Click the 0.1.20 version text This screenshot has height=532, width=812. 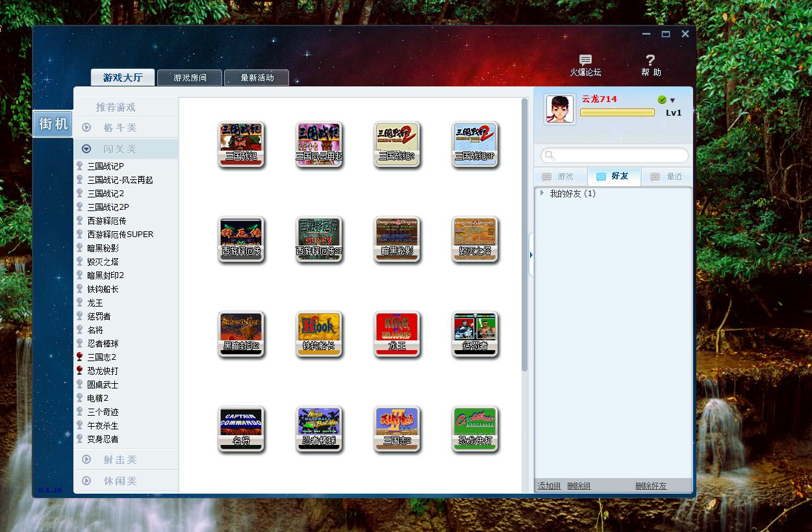[49, 490]
